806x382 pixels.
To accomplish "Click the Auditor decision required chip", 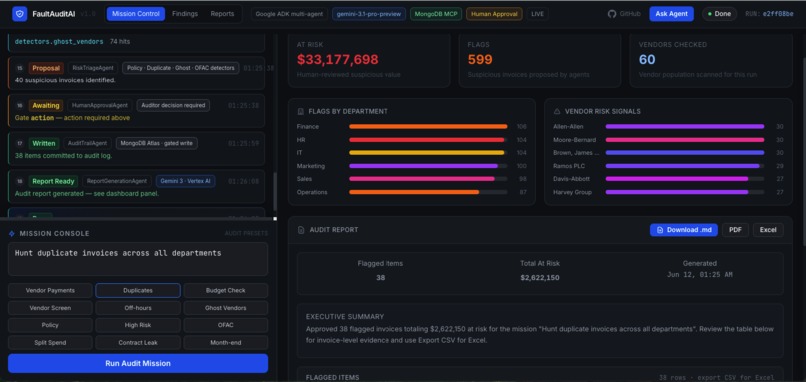I will point(173,105).
